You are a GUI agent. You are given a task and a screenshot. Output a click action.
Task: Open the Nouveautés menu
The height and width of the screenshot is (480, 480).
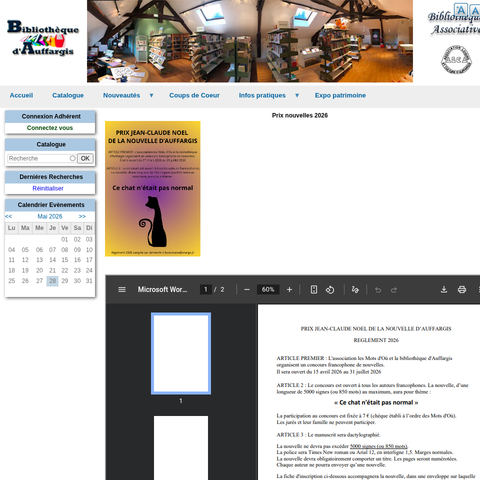click(x=121, y=95)
